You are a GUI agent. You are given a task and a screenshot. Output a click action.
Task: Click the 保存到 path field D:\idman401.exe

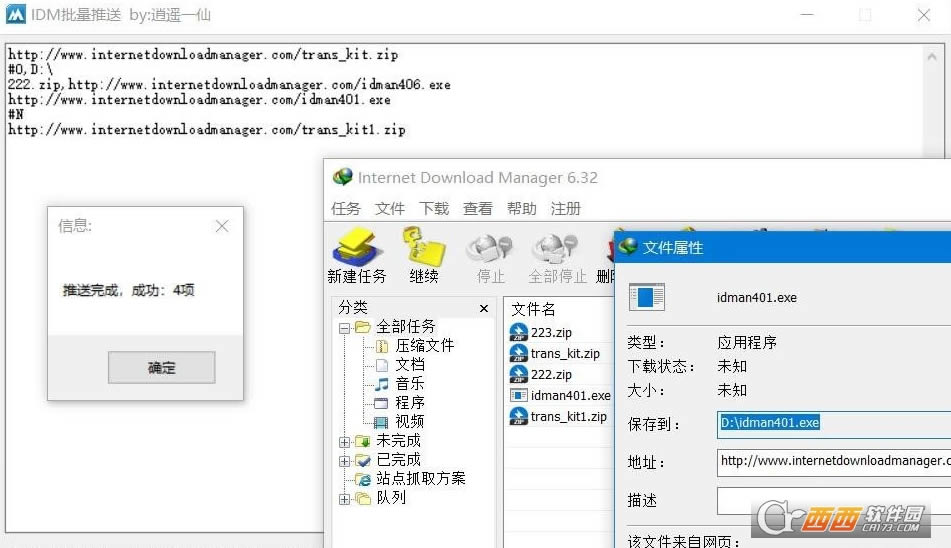tap(834, 423)
